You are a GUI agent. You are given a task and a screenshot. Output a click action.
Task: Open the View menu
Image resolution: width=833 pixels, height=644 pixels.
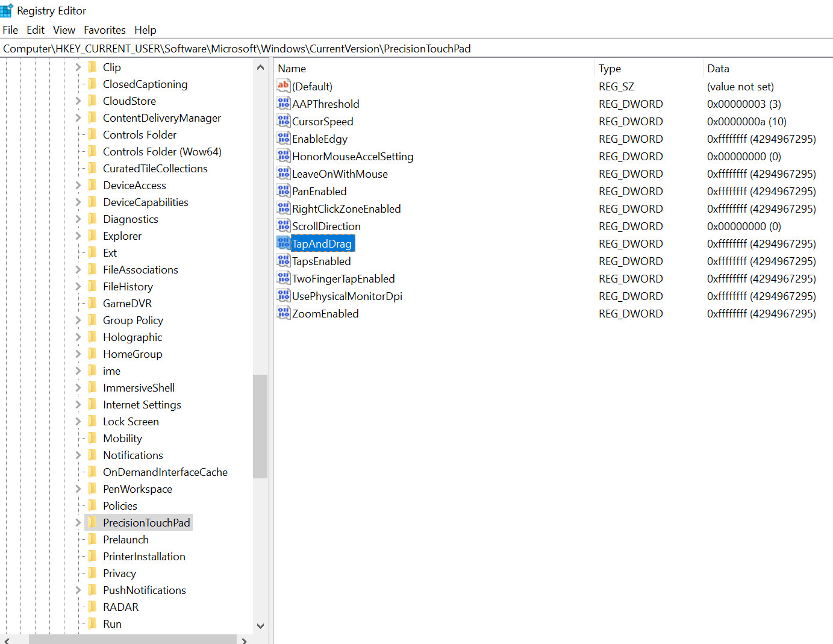[64, 30]
